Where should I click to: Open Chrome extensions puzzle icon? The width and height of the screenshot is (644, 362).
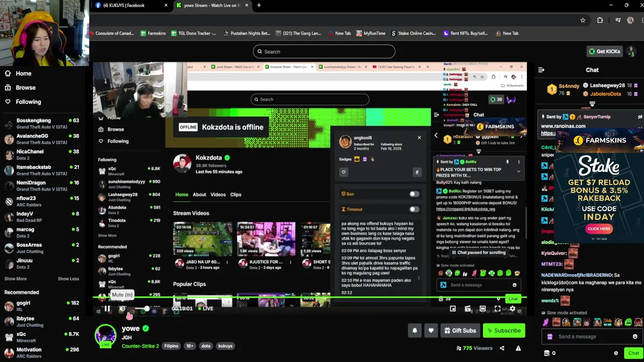pyautogui.click(x=600, y=20)
